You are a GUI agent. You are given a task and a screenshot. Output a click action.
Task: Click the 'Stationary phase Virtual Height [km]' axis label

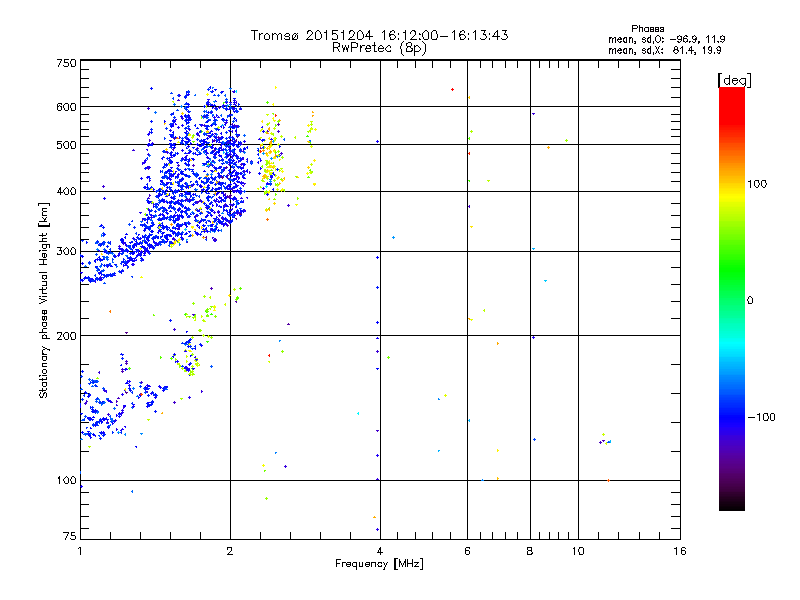43,300
